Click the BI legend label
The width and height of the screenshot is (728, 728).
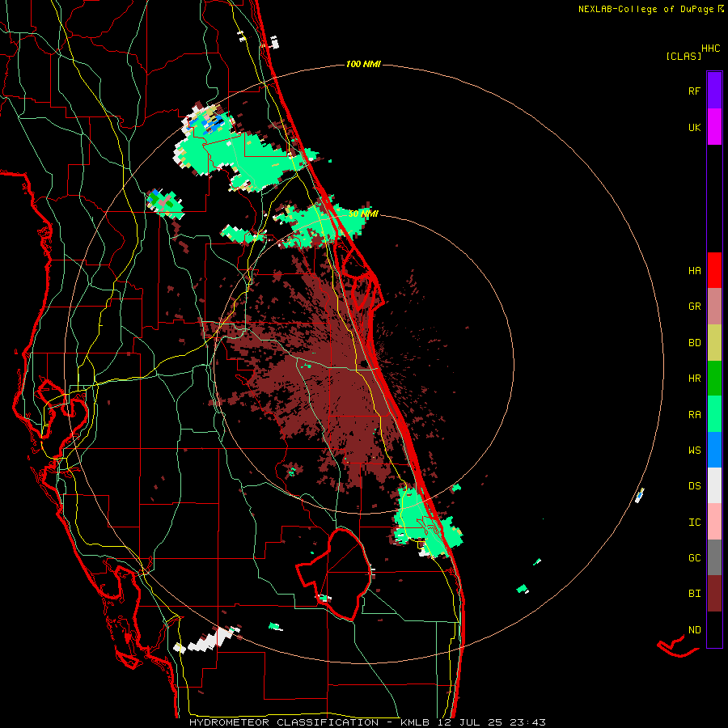(694, 594)
